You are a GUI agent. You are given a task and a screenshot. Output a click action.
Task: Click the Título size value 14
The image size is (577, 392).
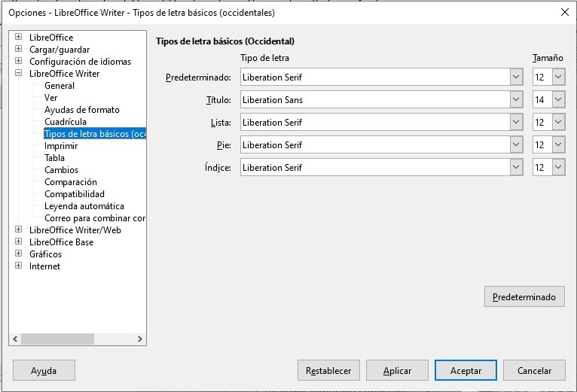pos(542,99)
